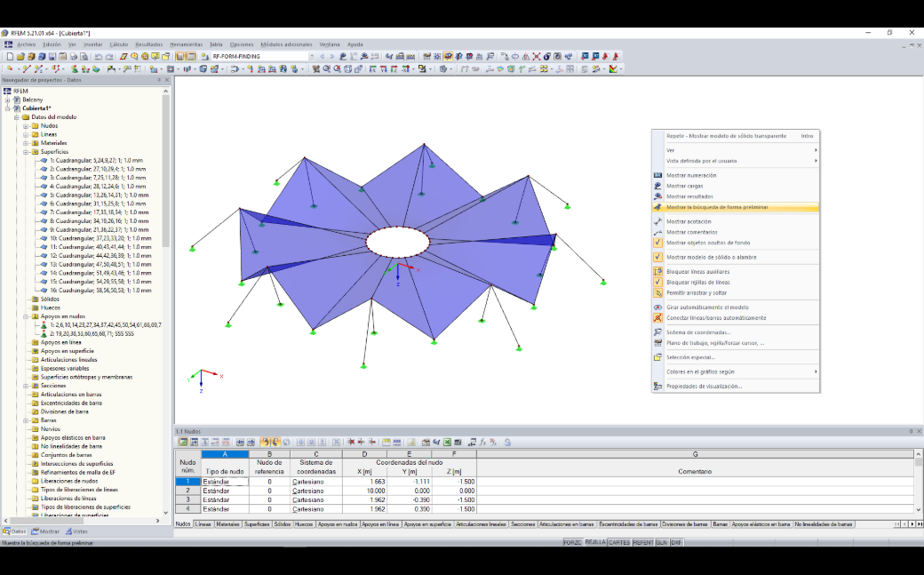Undo the last action with the undo arrow
Viewport: 924px width, 575px height.
coord(99,57)
